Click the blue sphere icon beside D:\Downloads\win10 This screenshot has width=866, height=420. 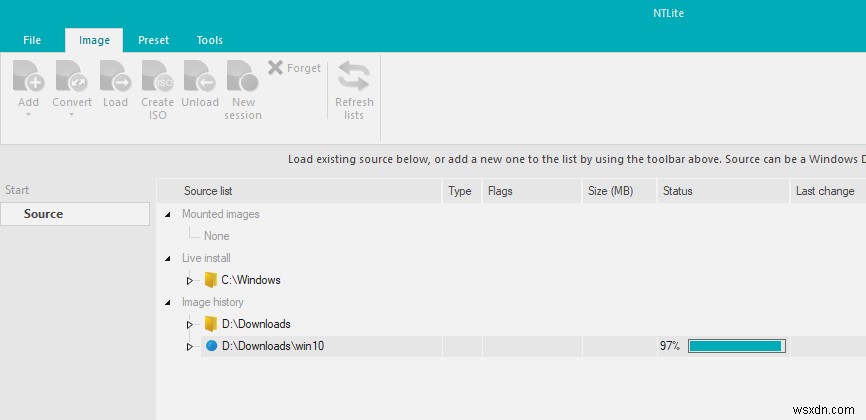[x=211, y=346]
